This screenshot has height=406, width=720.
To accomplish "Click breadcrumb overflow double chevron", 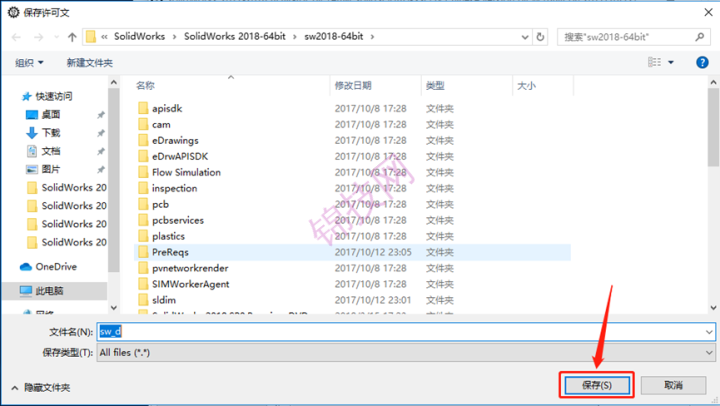I will tap(105, 37).
